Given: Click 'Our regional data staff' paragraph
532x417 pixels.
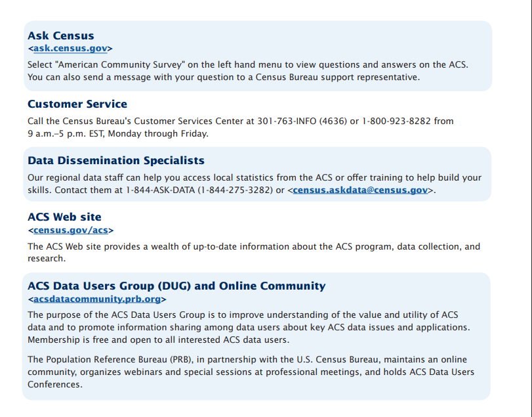Looking at the screenshot, I should [x=255, y=184].
